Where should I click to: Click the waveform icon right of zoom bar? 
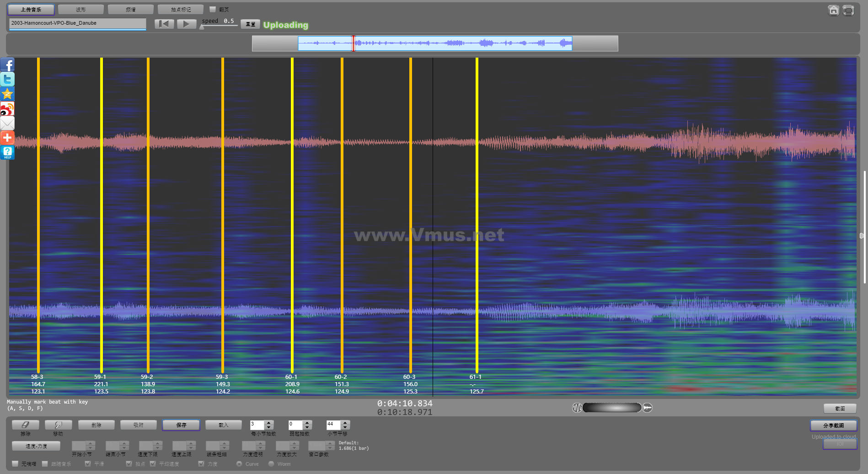[648, 408]
